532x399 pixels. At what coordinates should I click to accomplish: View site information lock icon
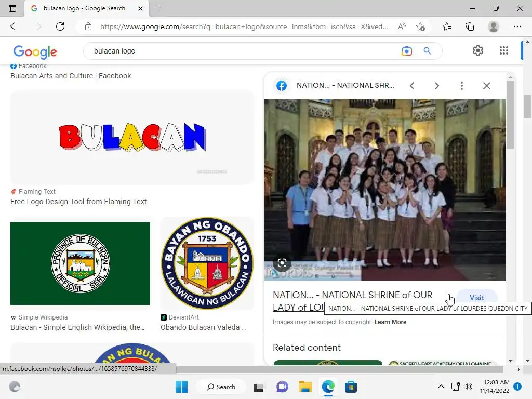click(x=88, y=26)
